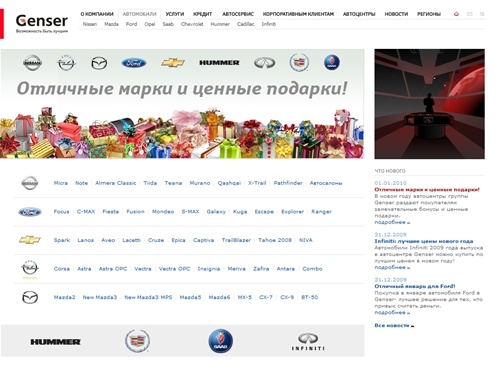Select Hummer in the brand submenu
500x375 pixels.
220,24
